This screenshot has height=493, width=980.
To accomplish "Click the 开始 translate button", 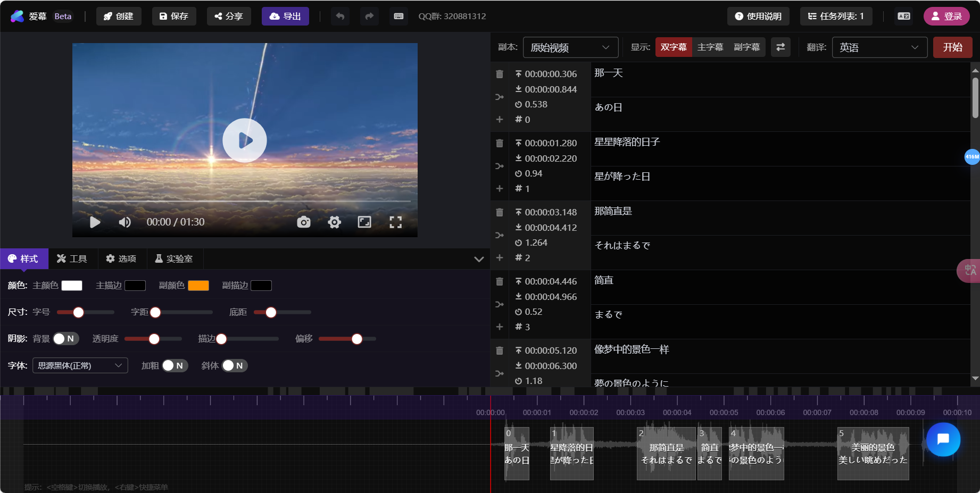I will click(952, 47).
